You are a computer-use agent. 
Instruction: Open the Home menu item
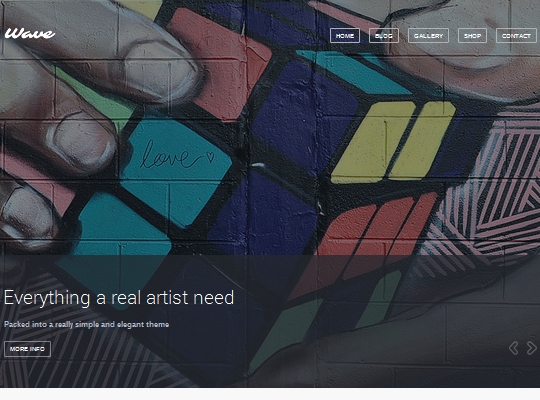click(345, 35)
